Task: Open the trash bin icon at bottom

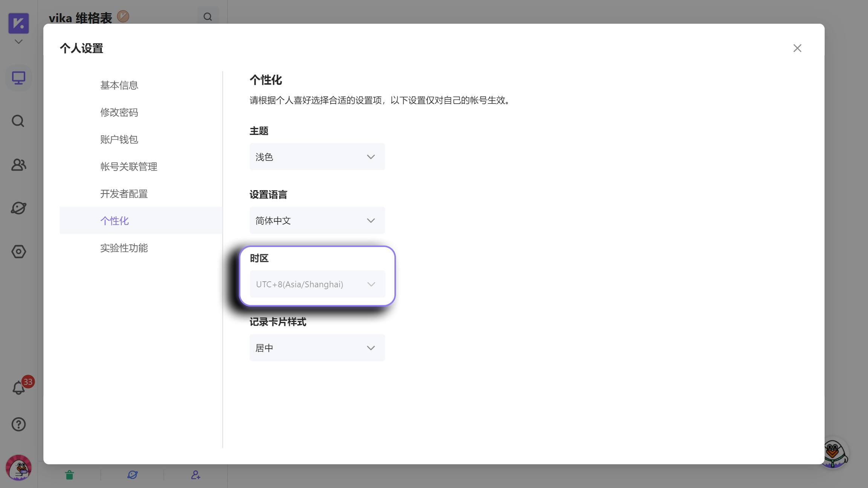Action: (69, 475)
